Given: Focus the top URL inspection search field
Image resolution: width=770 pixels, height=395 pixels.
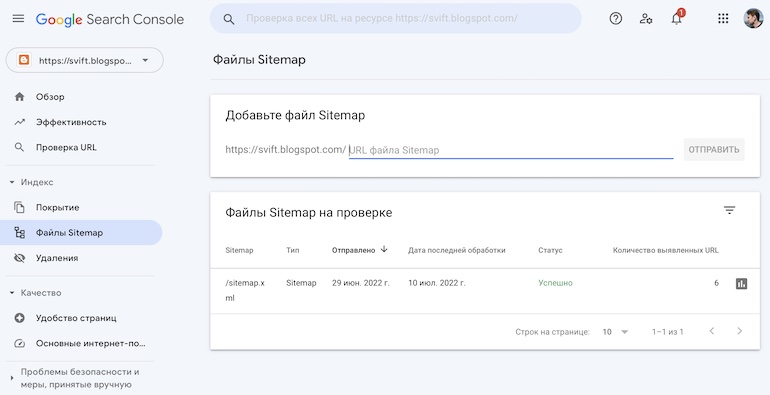Looking at the screenshot, I should [x=396, y=19].
